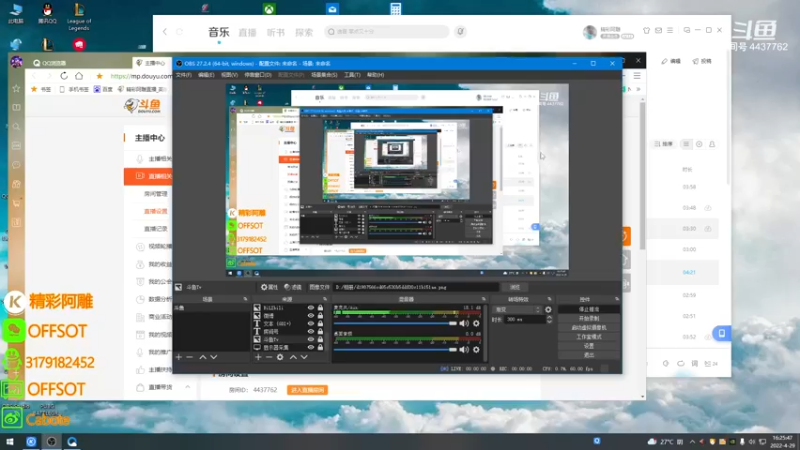Move the selected source up
This screenshot has height=450, width=800.
pyautogui.click(x=293, y=357)
